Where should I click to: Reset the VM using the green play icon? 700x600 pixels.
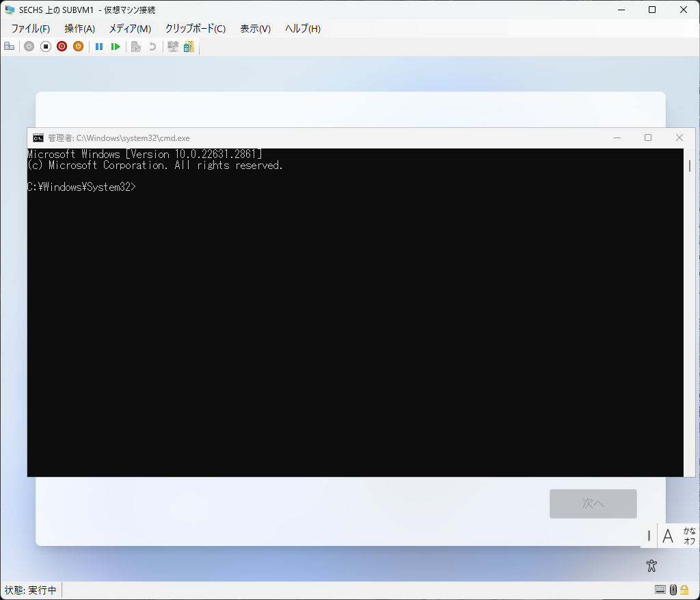tap(116, 47)
